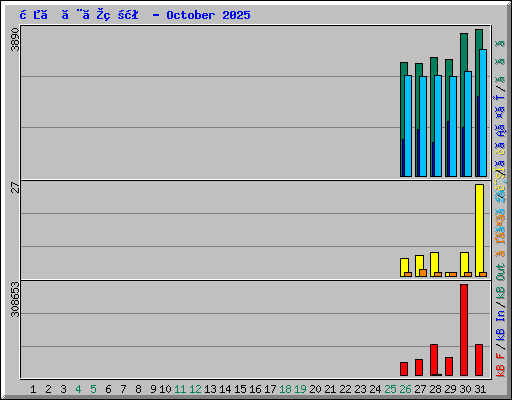
Task: Click the red bar for day 27
Action: [x=419, y=367]
